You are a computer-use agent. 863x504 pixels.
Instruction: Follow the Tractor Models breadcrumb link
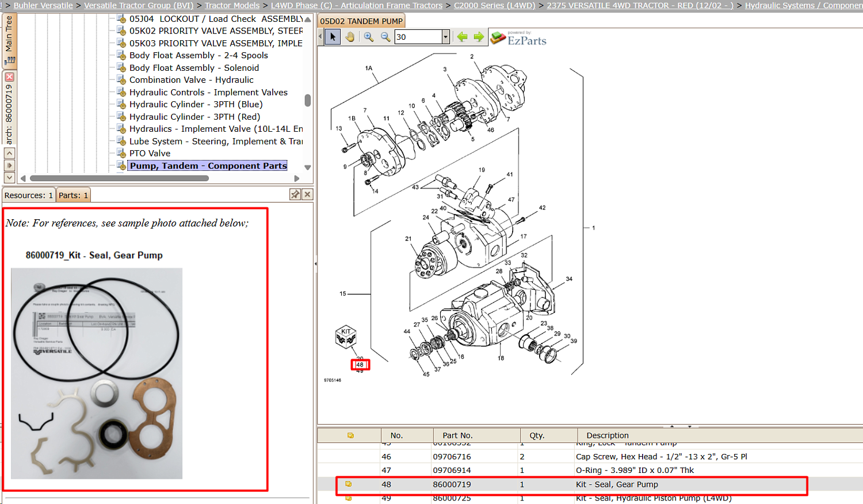pos(232,5)
